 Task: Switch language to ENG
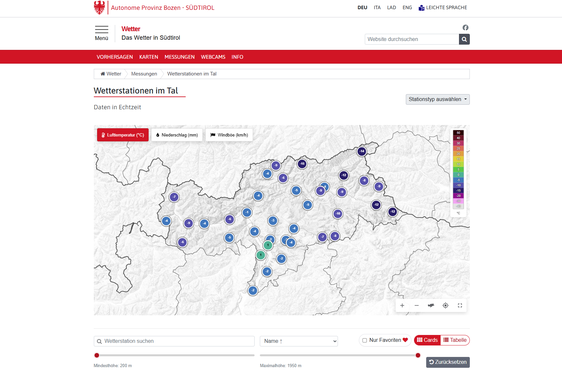click(x=407, y=8)
